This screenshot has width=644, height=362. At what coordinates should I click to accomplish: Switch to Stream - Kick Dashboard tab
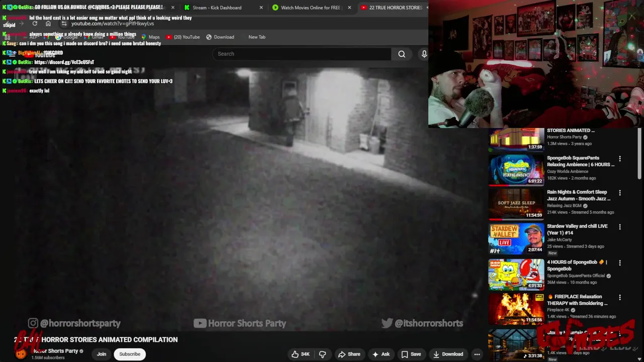click(217, 8)
